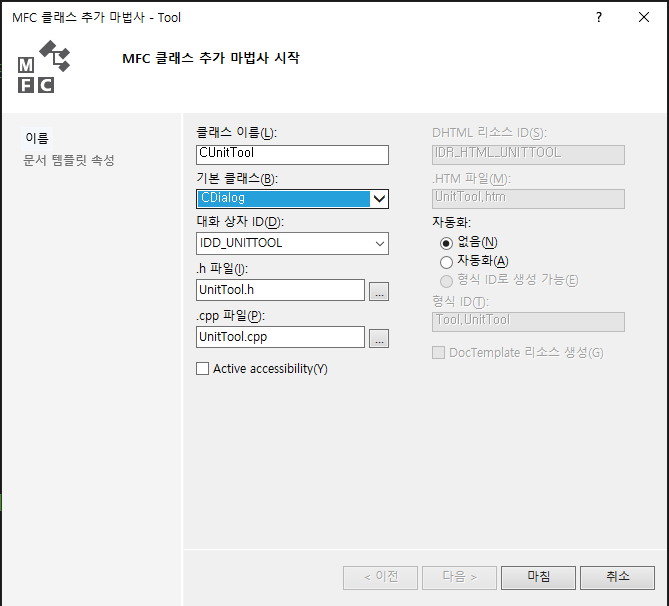669x606 pixels.
Task: Select the 자동화(A) radio button
Action: click(x=446, y=262)
